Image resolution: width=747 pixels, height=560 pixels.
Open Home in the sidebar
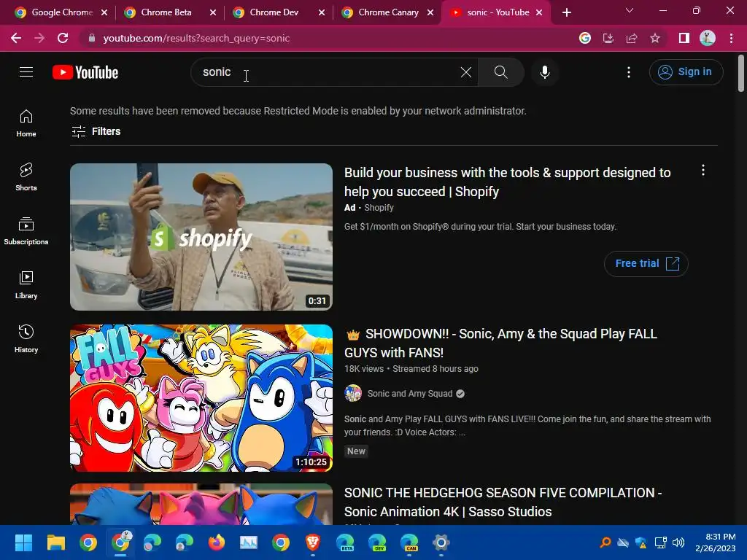(26, 123)
